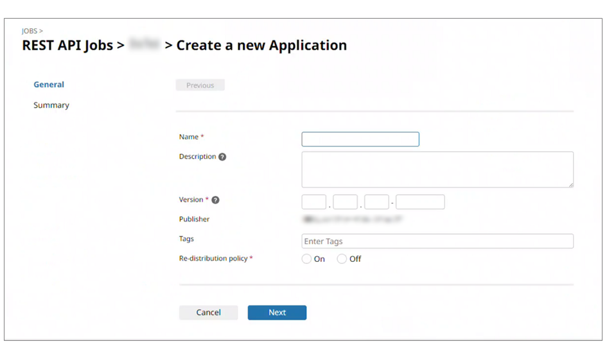Click the Enter Tags field
The height and width of the screenshot is (364, 607).
pos(437,241)
